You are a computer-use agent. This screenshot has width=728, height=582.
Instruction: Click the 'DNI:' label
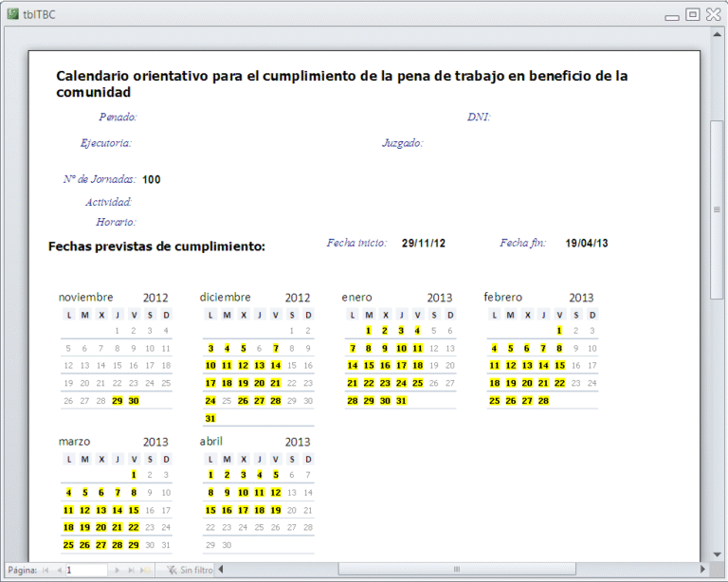[479, 117]
